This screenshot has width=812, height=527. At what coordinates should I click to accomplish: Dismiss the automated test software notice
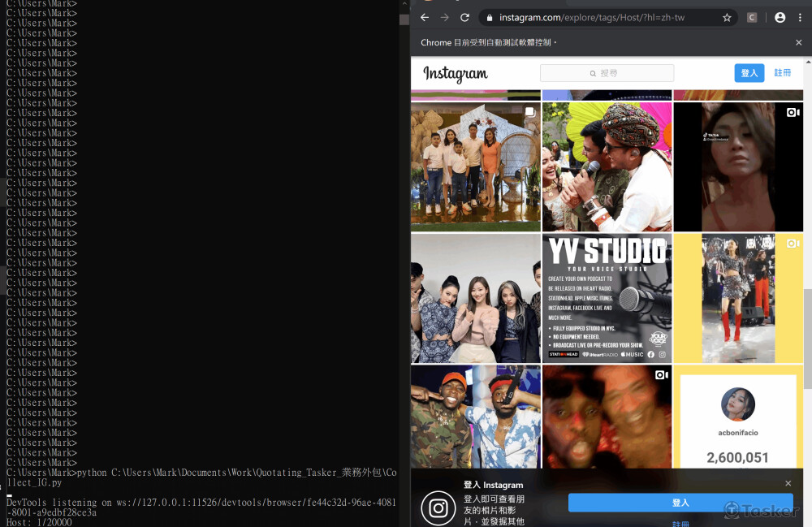(798, 42)
